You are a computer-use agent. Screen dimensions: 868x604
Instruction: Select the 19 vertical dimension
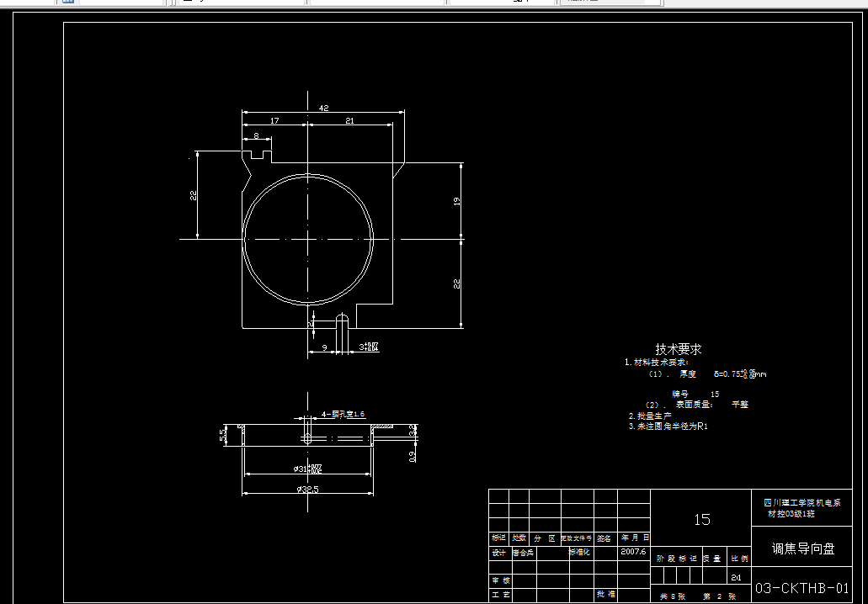pos(456,201)
